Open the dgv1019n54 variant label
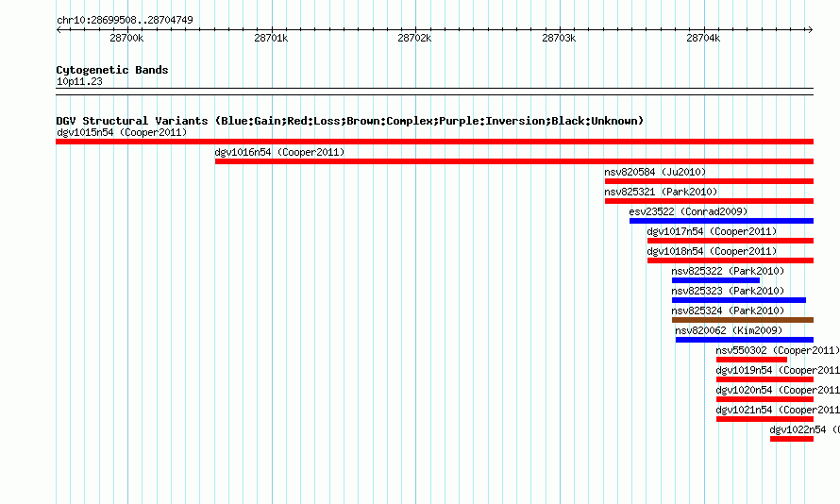The width and height of the screenshot is (840, 504). [778, 370]
